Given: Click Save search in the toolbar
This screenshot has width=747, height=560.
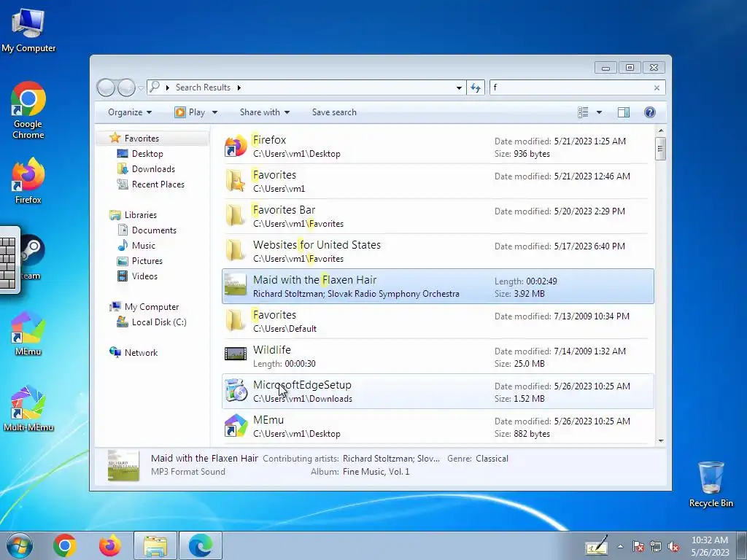Looking at the screenshot, I should point(334,112).
